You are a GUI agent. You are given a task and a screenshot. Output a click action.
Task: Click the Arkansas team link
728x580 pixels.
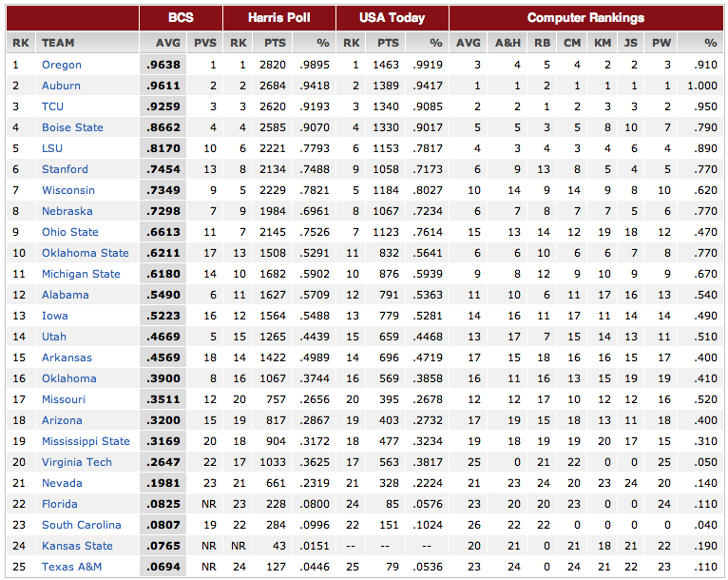(67, 358)
